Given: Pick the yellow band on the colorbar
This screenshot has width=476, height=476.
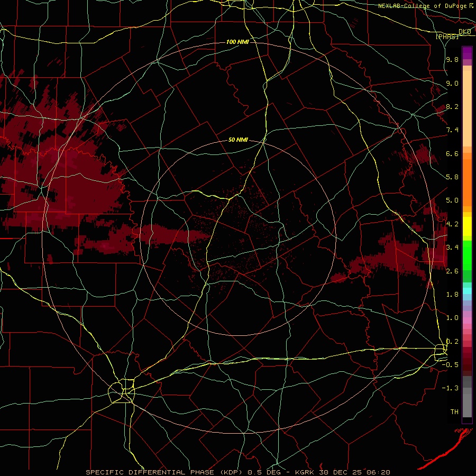Looking at the screenshot, I should point(467,226).
